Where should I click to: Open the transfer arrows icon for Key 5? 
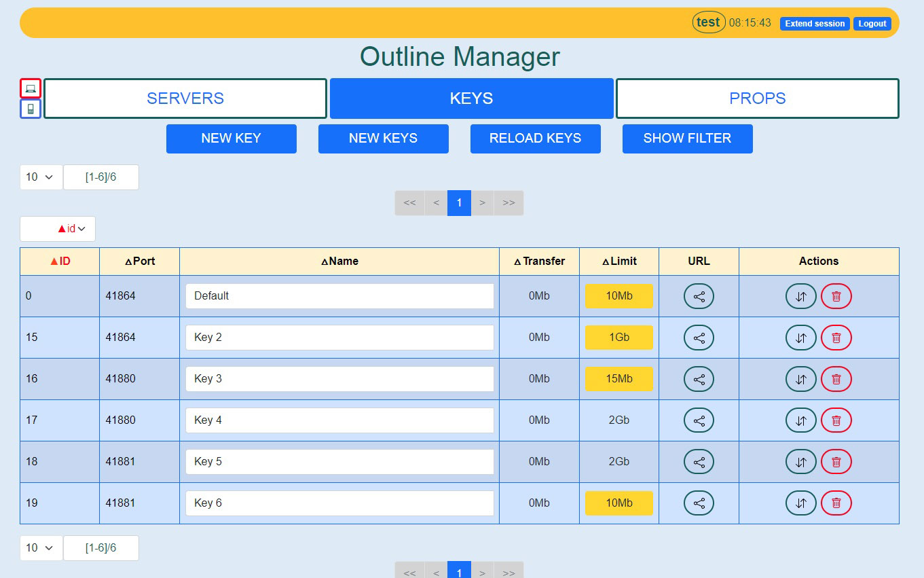click(800, 461)
